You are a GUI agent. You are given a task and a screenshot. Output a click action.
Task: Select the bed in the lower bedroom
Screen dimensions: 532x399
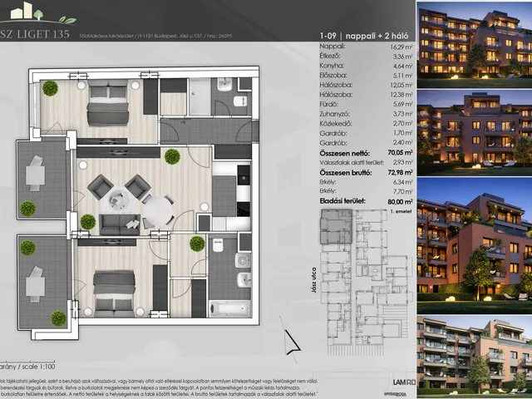coord(114,293)
